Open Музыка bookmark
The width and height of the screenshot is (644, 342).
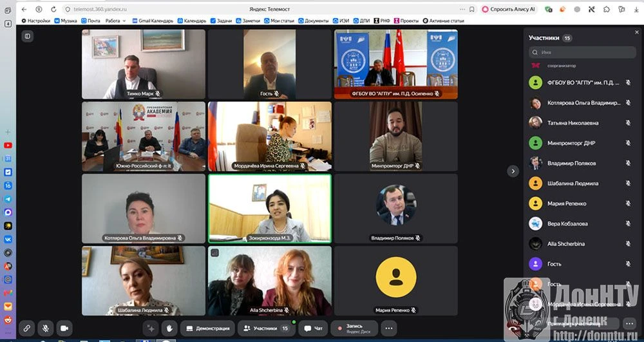click(66, 21)
